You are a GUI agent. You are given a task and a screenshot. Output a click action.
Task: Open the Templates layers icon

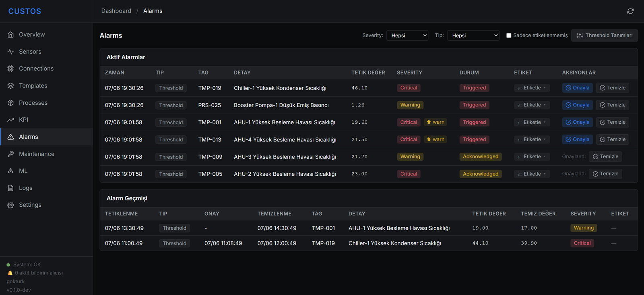pyautogui.click(x=11, y=86)
